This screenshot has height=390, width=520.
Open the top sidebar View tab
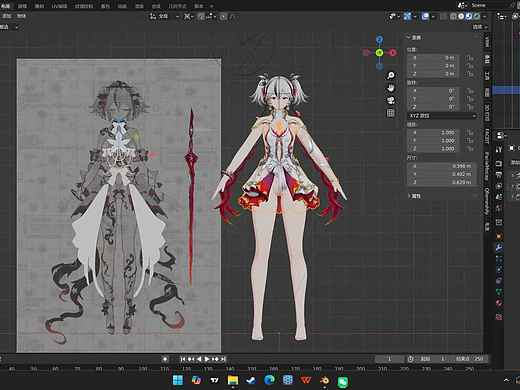coord(487,42)
